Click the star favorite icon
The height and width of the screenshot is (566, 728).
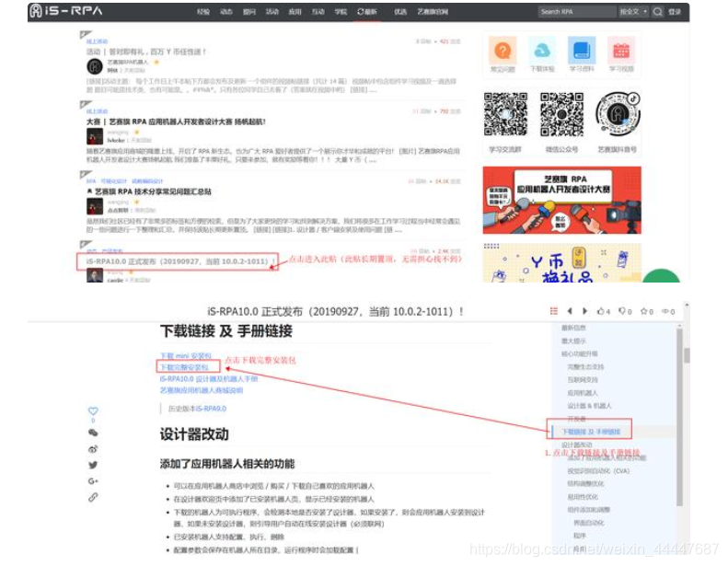(644, 311)
